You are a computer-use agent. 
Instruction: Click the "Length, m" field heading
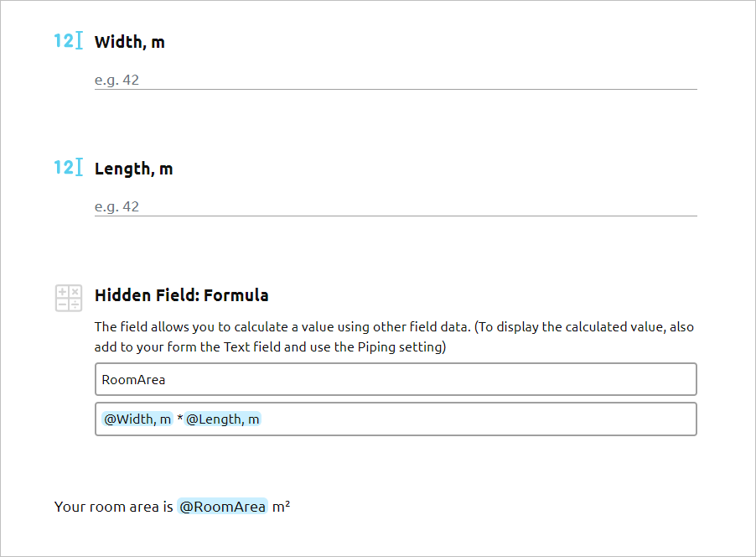[134, 169]
